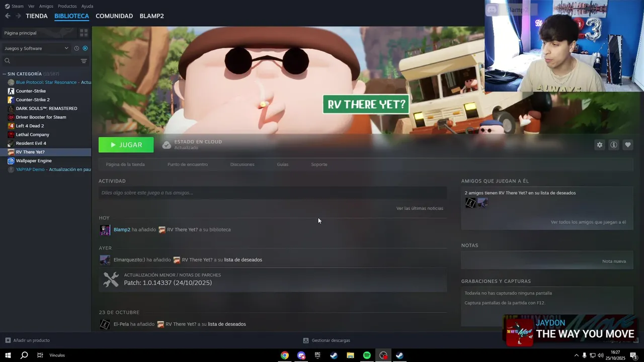644x362 pixels.
Task: Select Counter-Strike in game list
Action: (31, 91)
